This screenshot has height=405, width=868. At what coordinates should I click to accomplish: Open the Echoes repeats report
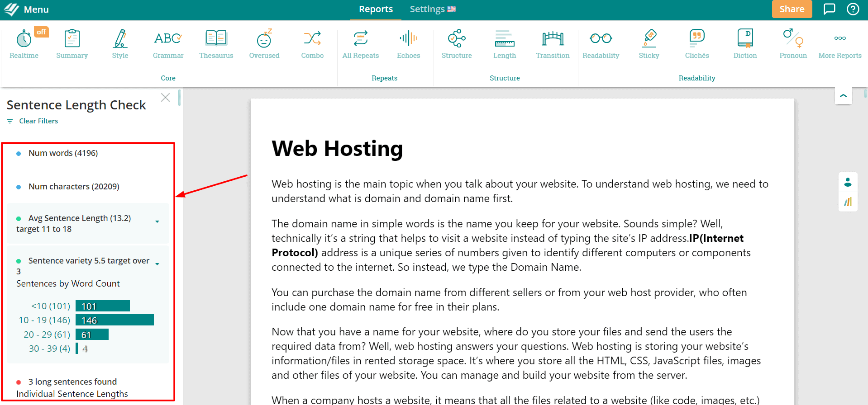[x=408, y=44]
